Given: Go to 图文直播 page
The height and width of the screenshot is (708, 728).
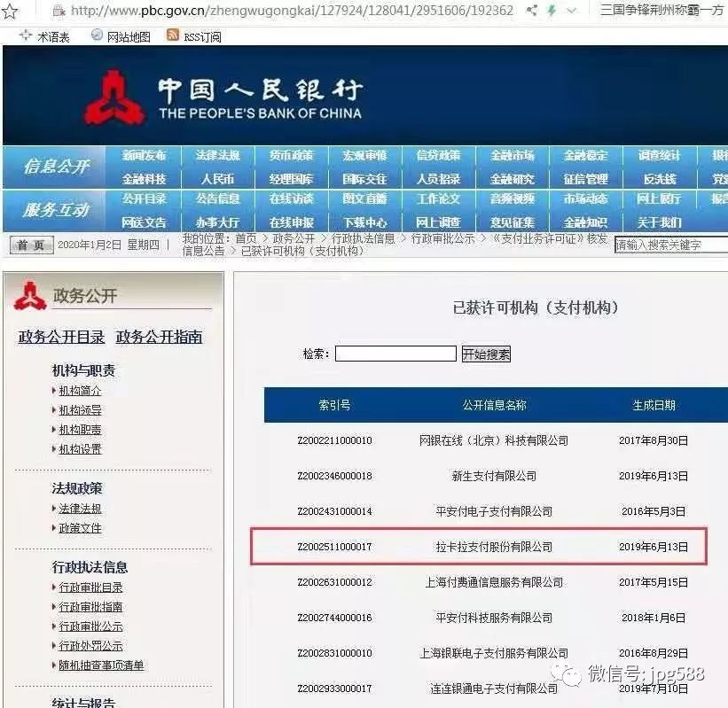Looking at the screenshot, I should click(365, 199).
